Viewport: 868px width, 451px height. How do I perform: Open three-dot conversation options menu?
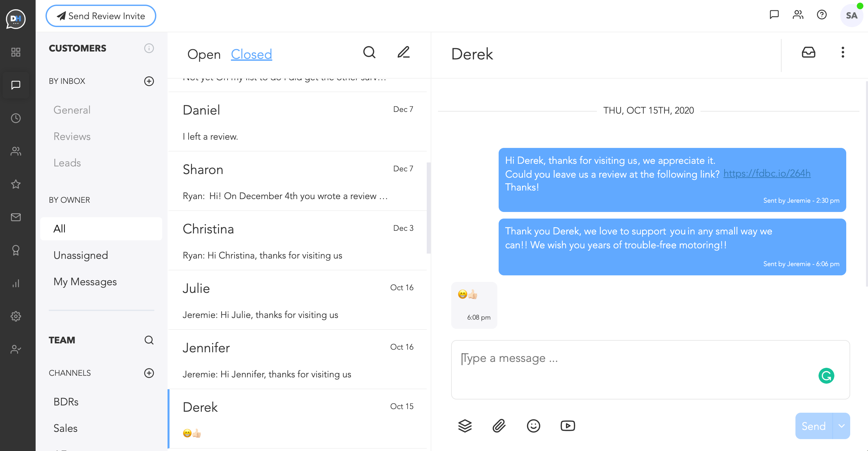[843, 52]
